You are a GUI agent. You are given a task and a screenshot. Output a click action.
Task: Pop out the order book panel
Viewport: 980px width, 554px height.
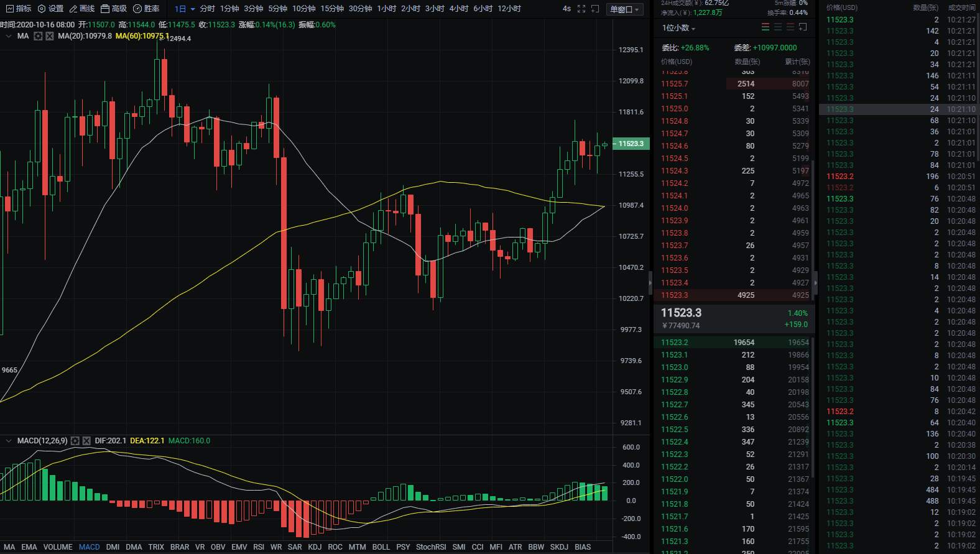tap(803, 27)
